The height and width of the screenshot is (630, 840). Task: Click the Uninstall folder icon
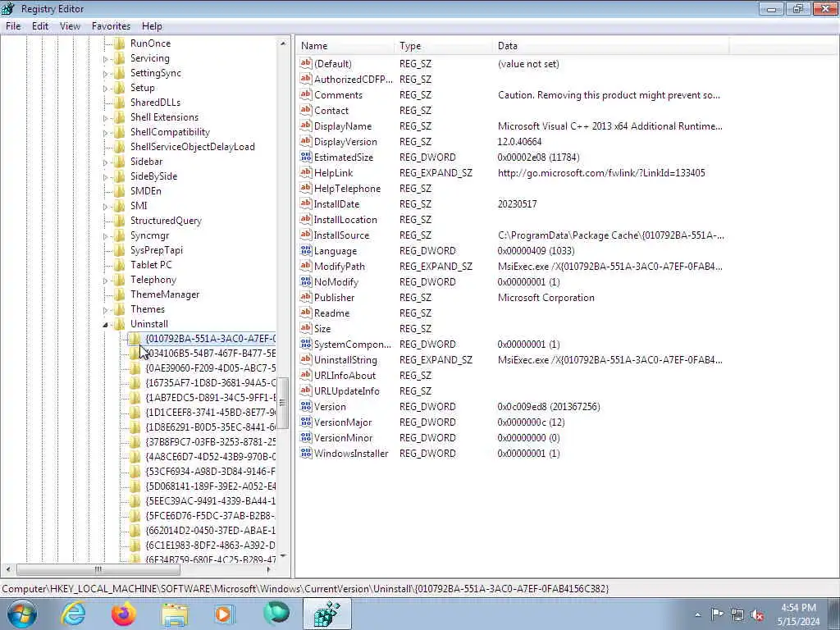click(x=120, y=323)
